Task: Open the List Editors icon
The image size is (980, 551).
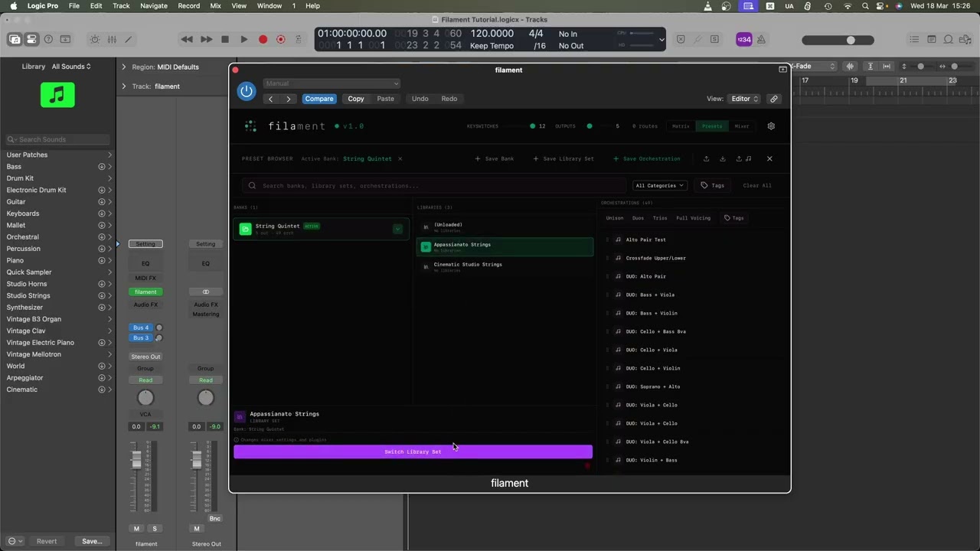Action: (914, 40)
